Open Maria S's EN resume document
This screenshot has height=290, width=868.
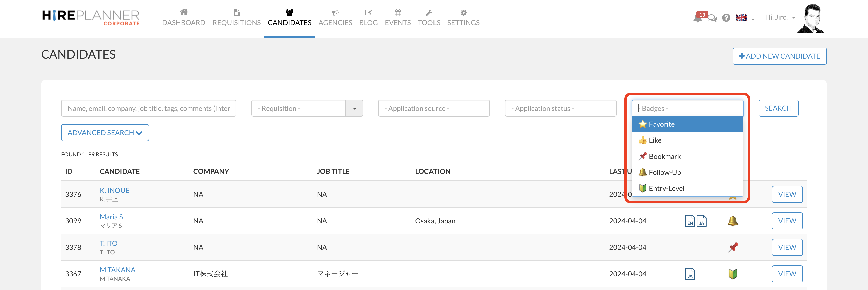coord(690,221)
